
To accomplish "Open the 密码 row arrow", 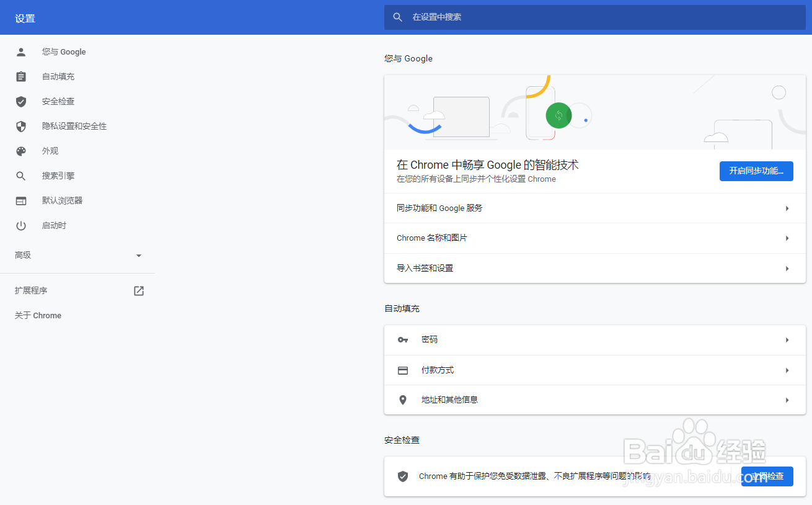I will point(787,340).
